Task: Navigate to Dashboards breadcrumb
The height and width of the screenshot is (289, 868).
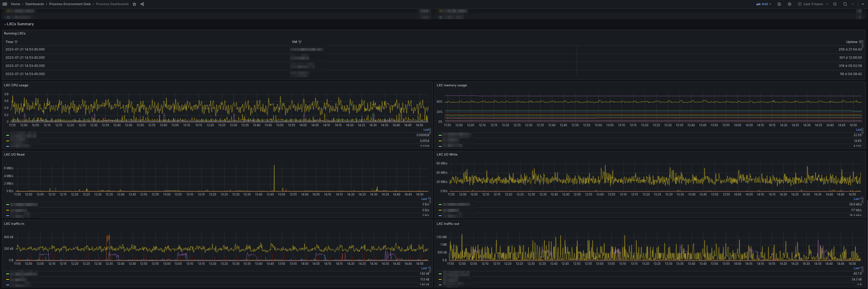Action: pyautogui.click(x=34, y=4)
